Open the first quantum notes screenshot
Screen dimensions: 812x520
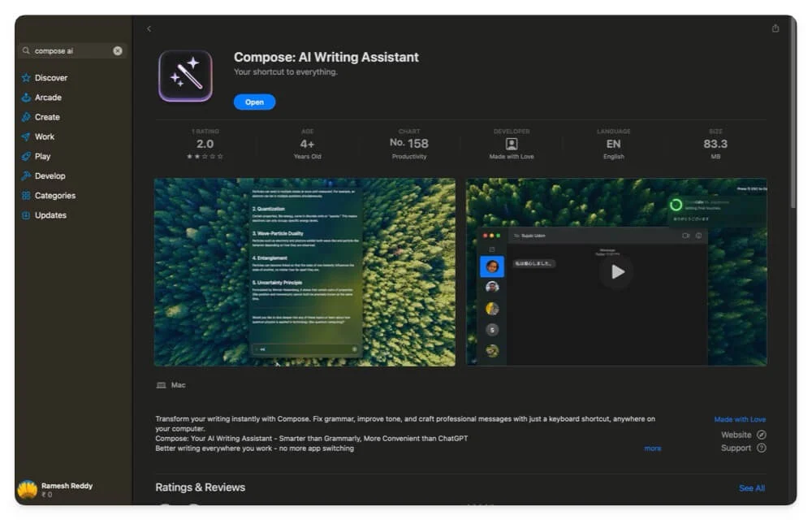pyautogui.click(x=304, y=272)
